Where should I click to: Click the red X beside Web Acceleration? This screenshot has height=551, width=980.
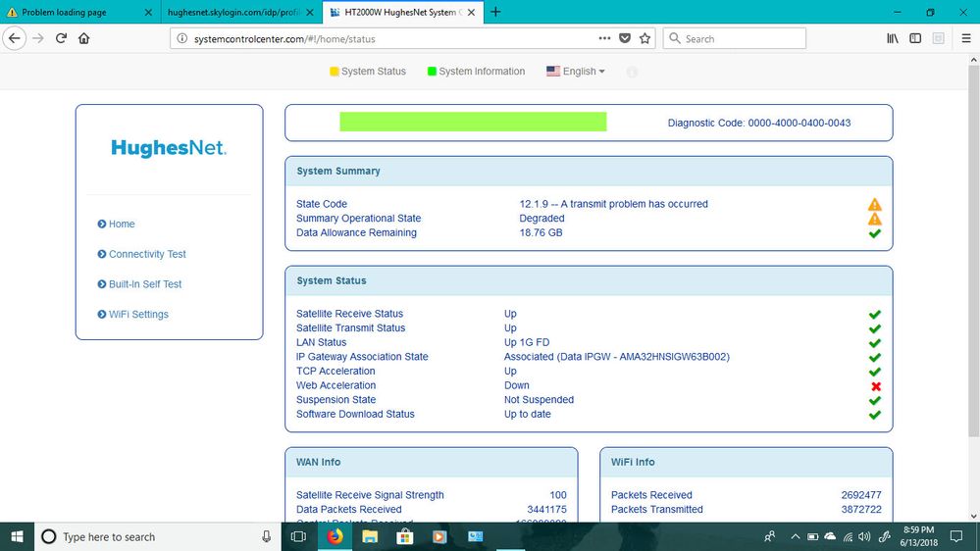click(x=875, y=386)
